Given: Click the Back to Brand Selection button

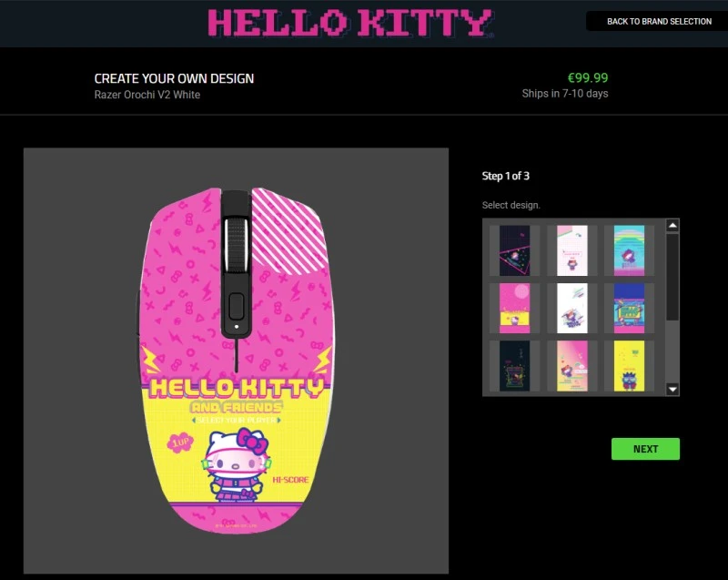Looking at the screenshot, I should coord(656,21).
